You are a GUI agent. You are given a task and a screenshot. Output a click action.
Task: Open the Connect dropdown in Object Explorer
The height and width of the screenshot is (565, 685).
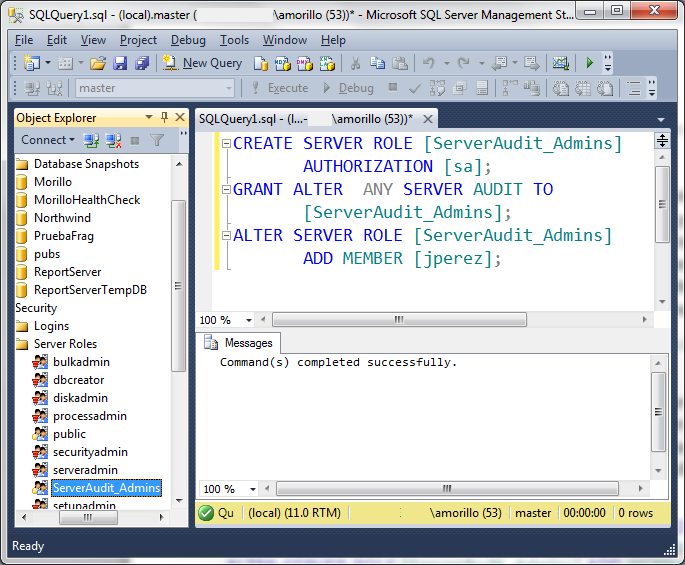tap(48, 140)
